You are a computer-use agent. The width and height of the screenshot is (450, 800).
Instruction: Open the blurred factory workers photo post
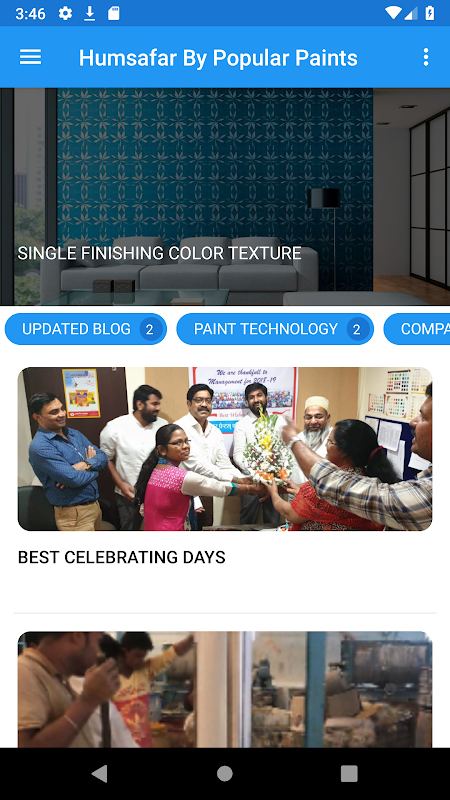point(225,690)
